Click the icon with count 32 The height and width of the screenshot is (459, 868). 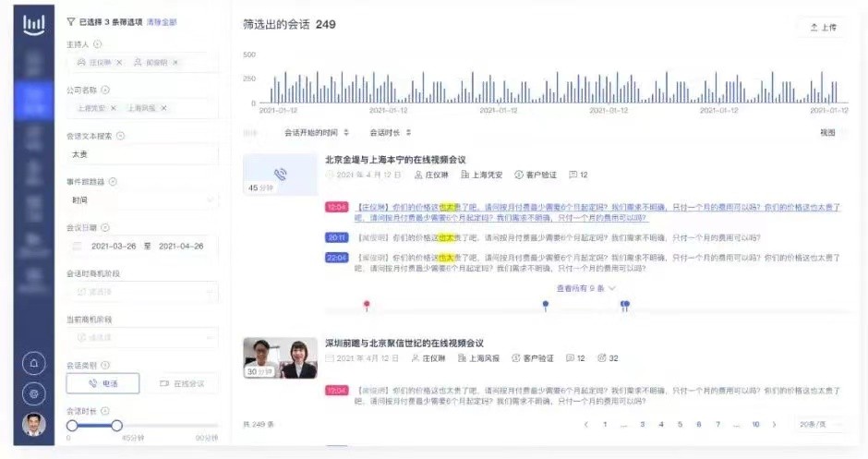602,358
